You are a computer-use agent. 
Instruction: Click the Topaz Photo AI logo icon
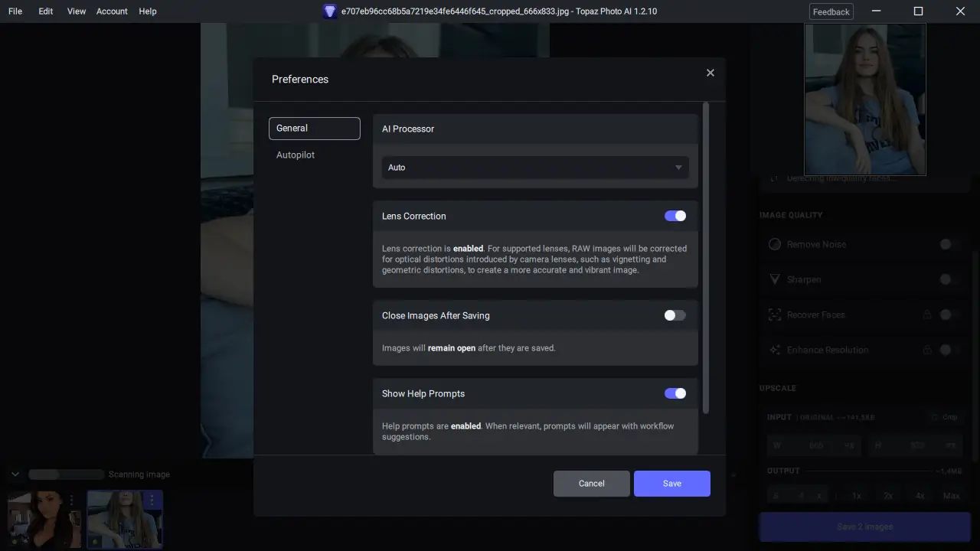point(330,11)
